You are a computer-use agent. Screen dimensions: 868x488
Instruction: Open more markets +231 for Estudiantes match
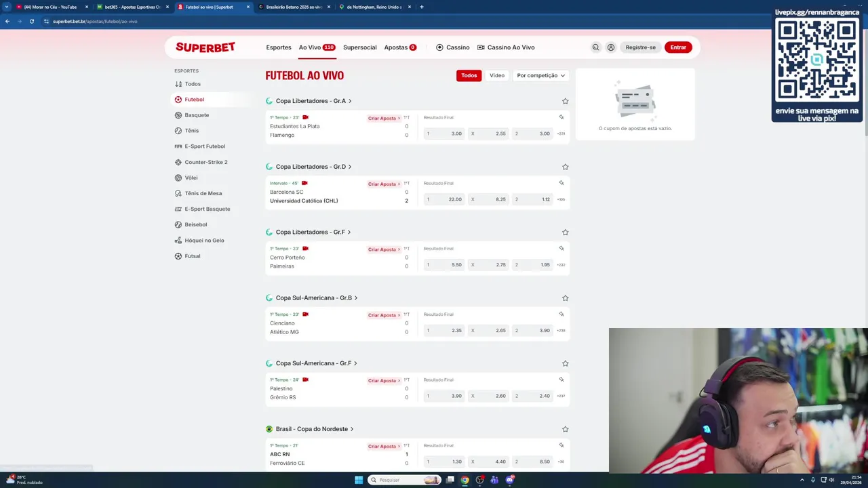pyautogui.click(x=561, y=134)
